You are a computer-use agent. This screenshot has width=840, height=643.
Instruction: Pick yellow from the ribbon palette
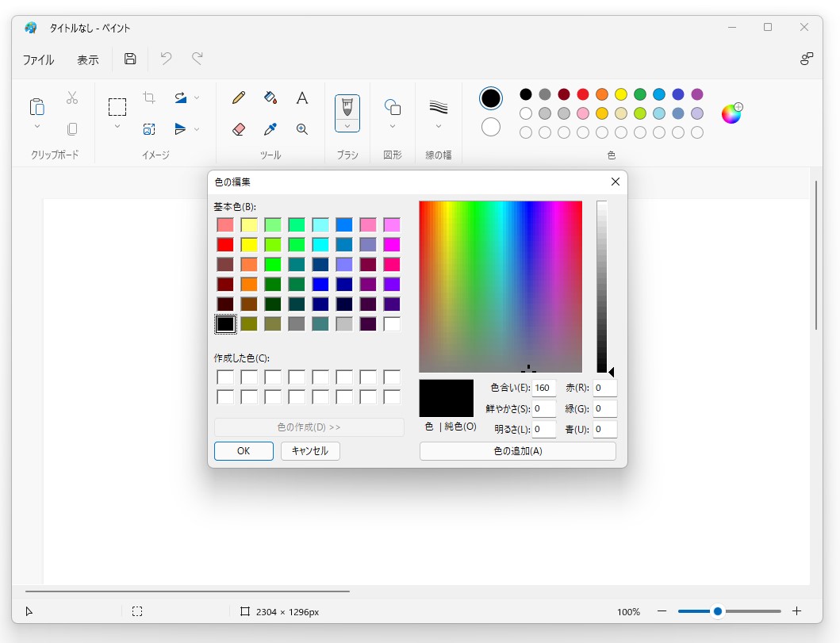621,95
